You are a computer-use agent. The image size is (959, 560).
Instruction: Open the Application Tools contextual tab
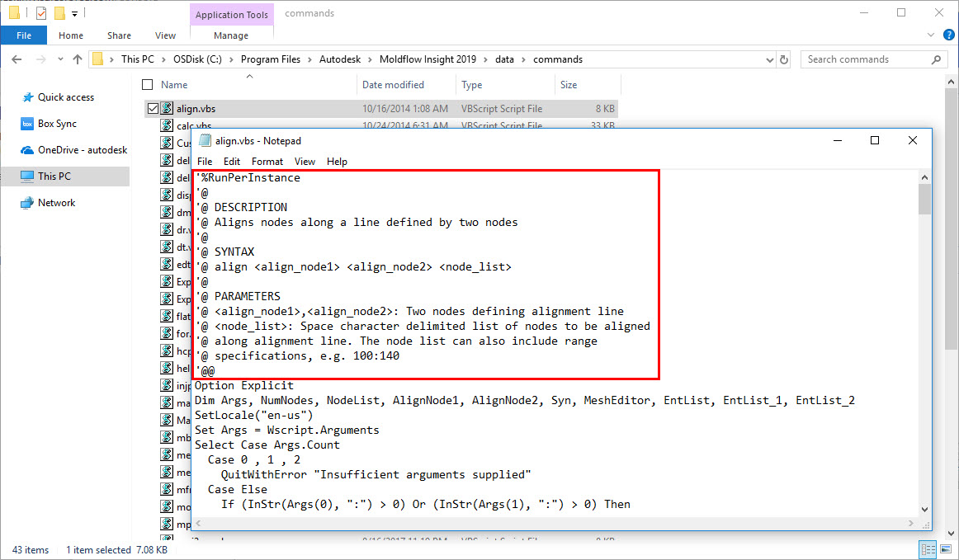click(231, 15)
